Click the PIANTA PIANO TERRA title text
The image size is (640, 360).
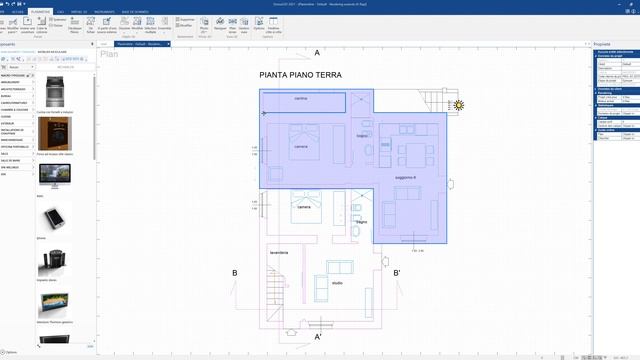tap(300, 75)
